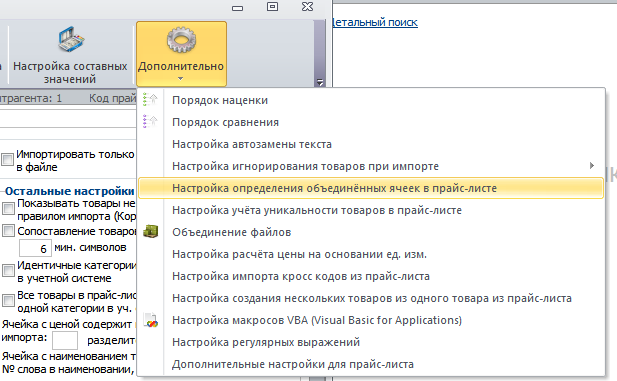Close the settings window
Image resolution: width=617 pixels, height=381 pixels.
tap(307, 6)
